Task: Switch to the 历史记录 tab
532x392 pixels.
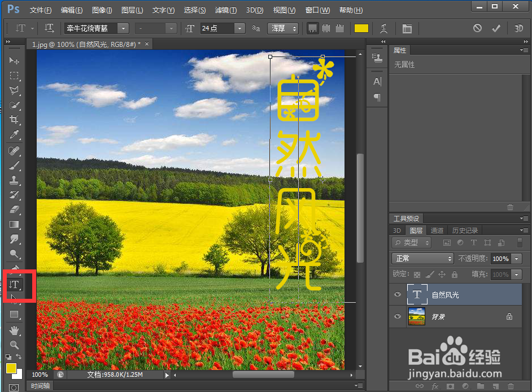Action: coord(464,230)
